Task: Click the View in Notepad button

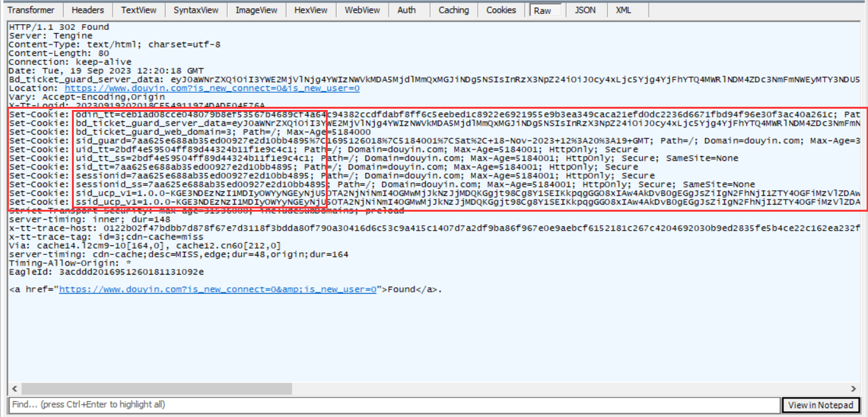Action: point(820,405)
